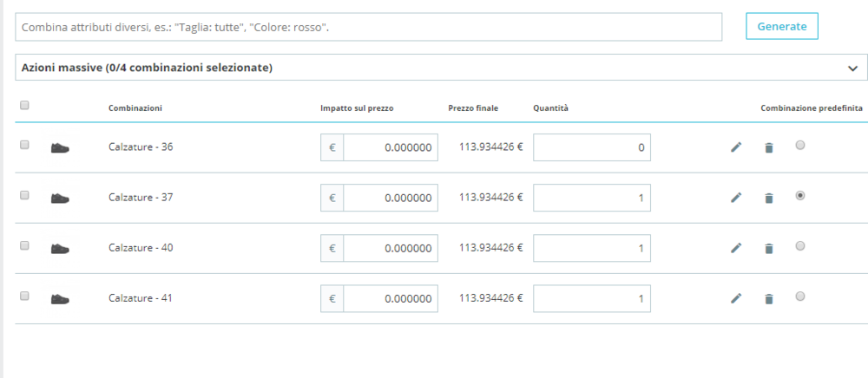The image size is (868, 378).
Task: Click quantity field for Calzature - 37
Action: click(592, 198)
